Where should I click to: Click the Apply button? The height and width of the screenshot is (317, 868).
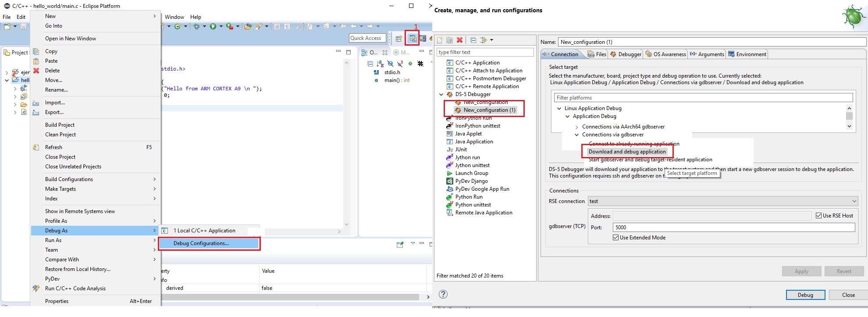(801, 271)
